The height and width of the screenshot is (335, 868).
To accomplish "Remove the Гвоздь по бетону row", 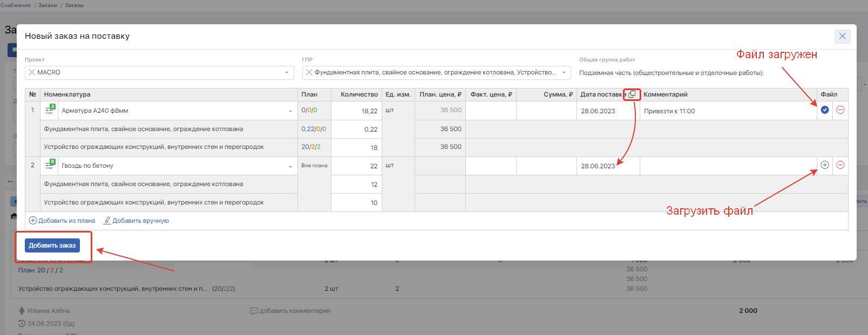I will point(840,165).
